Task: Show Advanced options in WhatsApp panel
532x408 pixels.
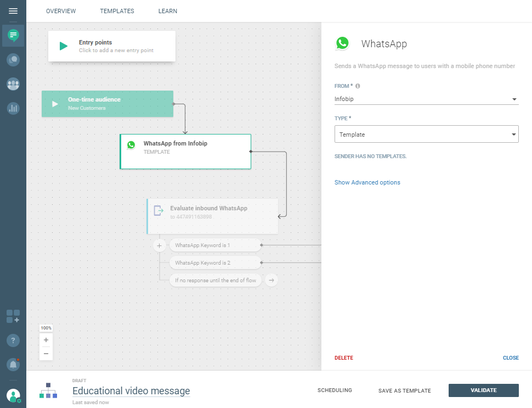Action: [367, 182]
